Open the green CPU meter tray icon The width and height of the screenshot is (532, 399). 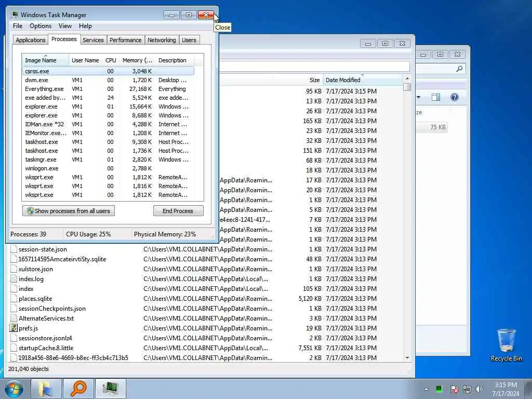tap(439, 389)
